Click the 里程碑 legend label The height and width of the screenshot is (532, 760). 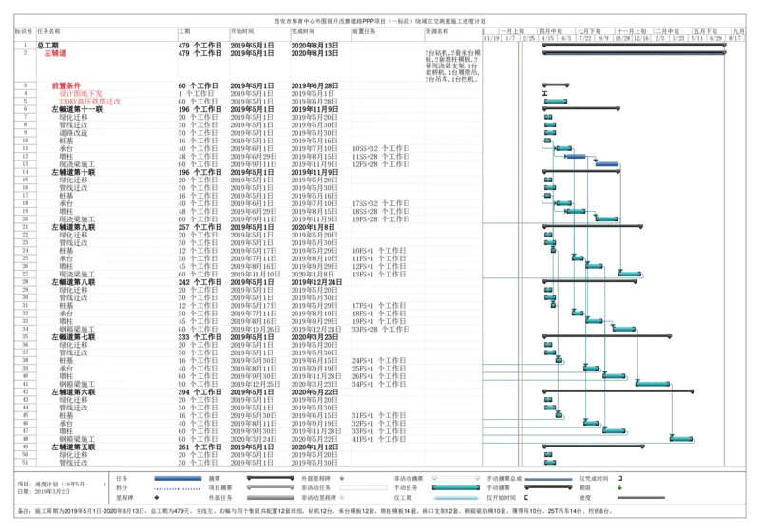click(x=123, y=497)
